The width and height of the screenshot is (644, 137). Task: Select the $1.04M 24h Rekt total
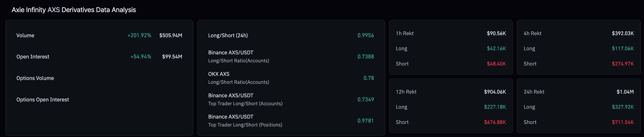[625, 92]
